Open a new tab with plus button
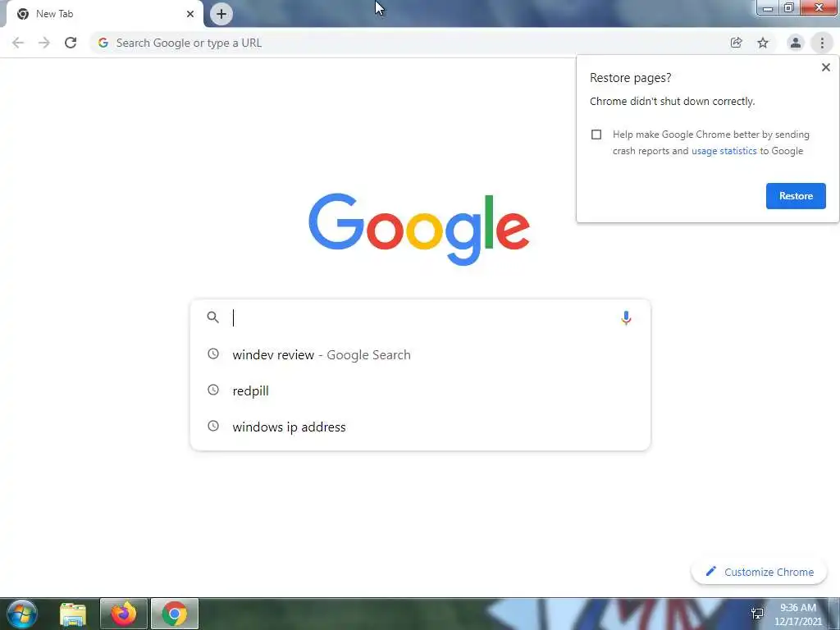The height and width of the screenshot is (630, 840). (x=221, y=14)
